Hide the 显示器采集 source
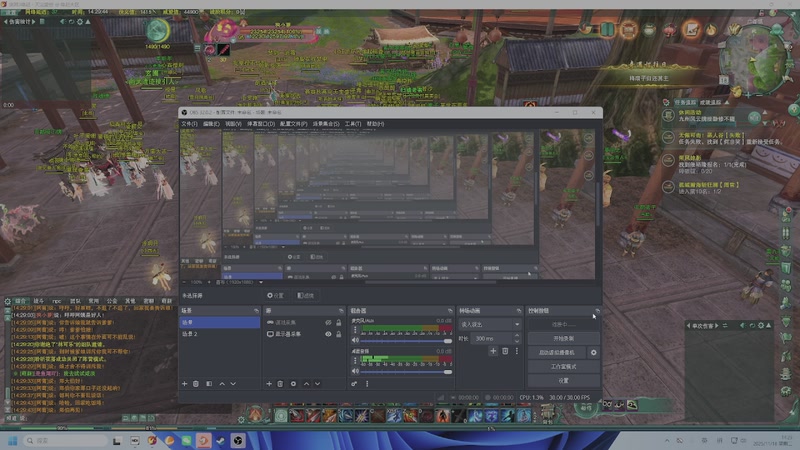 tap(328, 334)
